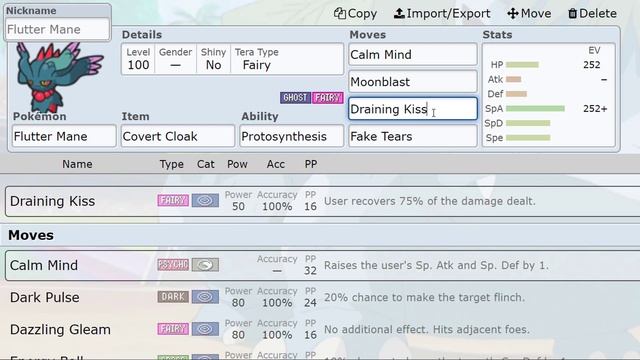Click SpA EV value 252+
Viewport: 640px width, 360px height.
tap(595, 109)
